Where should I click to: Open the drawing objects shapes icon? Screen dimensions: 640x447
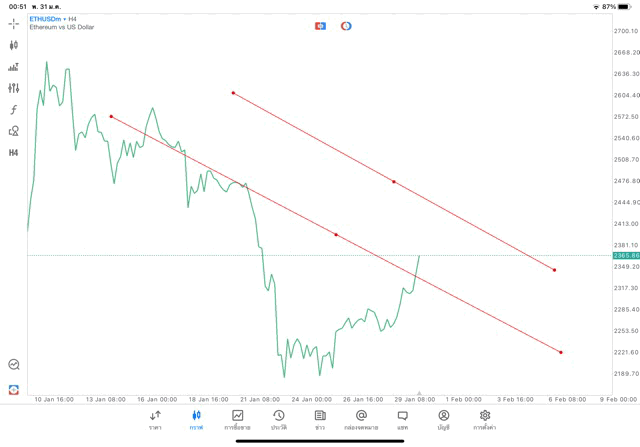click(x=13, y=131)
